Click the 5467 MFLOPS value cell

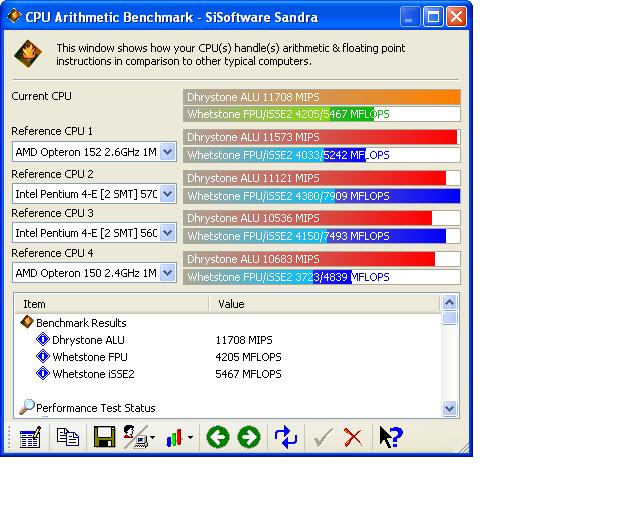[x=248, y=374]
